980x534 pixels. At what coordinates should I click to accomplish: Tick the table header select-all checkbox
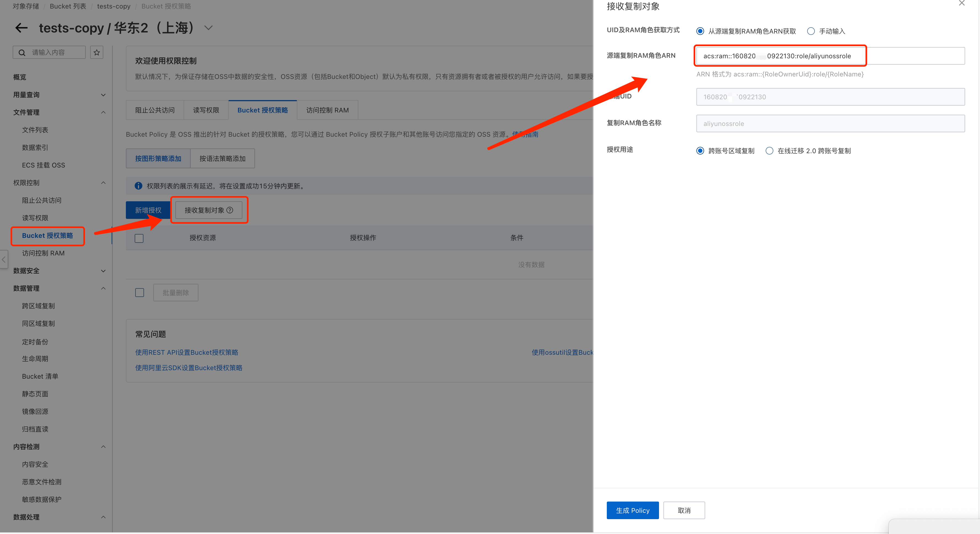[x=139, y=238]
